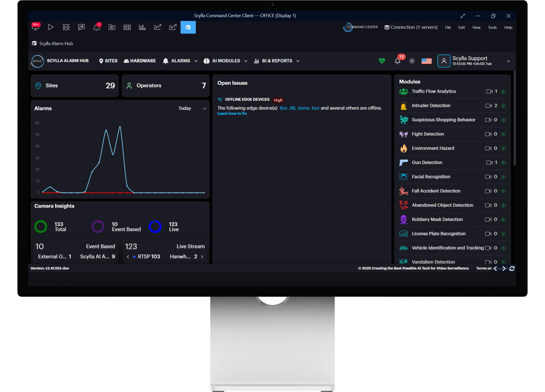Open Fight Detection settings gear

[x=503, y=134]
